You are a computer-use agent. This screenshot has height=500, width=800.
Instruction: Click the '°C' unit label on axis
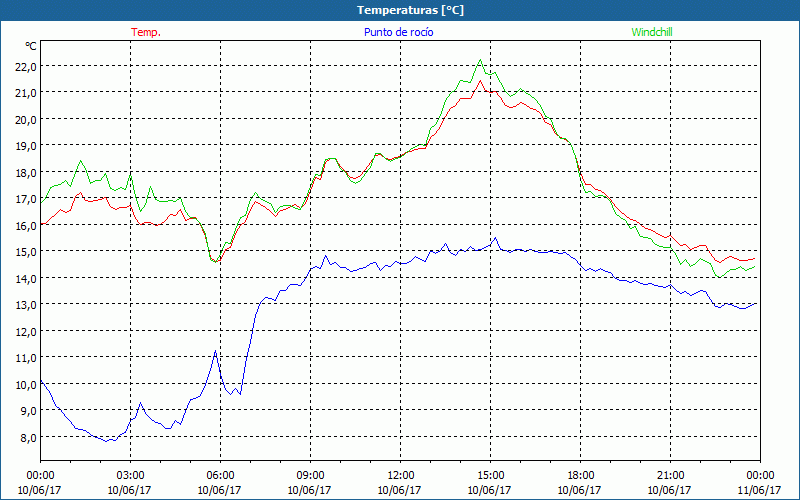(x=31, y=46)
